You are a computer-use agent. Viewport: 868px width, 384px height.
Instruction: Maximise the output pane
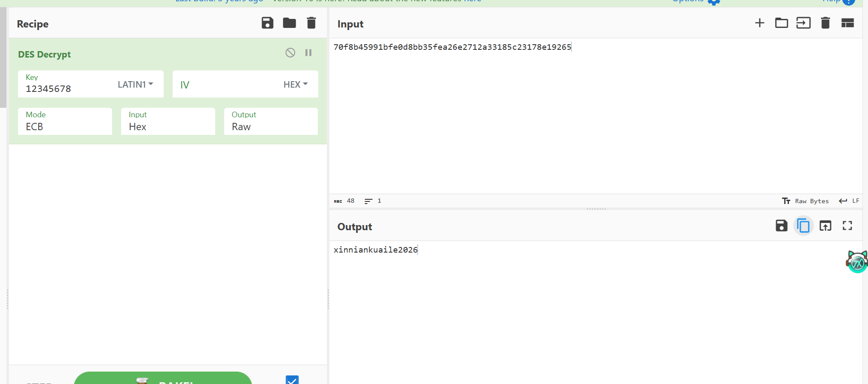847,226
